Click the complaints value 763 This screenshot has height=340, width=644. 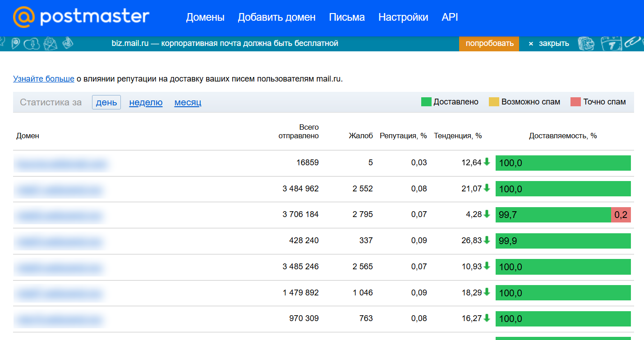366,318
